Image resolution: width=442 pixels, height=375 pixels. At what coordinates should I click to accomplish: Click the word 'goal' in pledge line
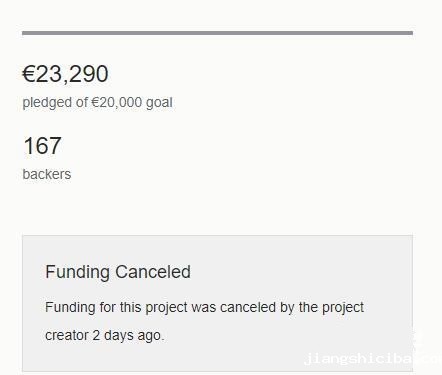point(159,103)
